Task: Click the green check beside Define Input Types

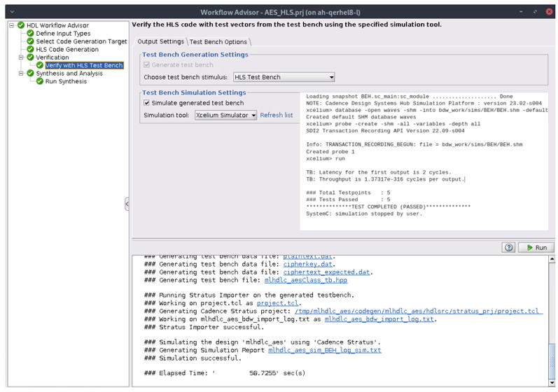Action: tap(30, 34)
